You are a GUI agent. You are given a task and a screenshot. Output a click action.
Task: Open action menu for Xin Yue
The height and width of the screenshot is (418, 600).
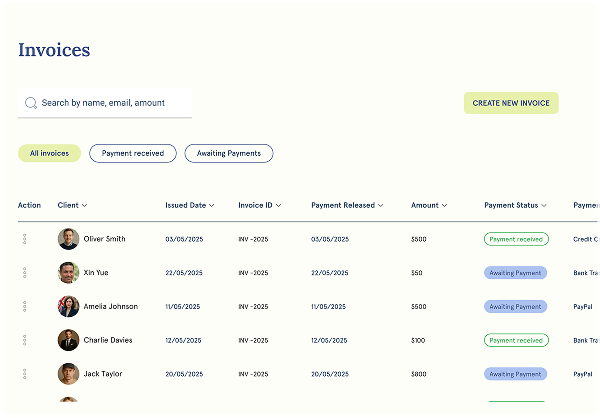24,273
